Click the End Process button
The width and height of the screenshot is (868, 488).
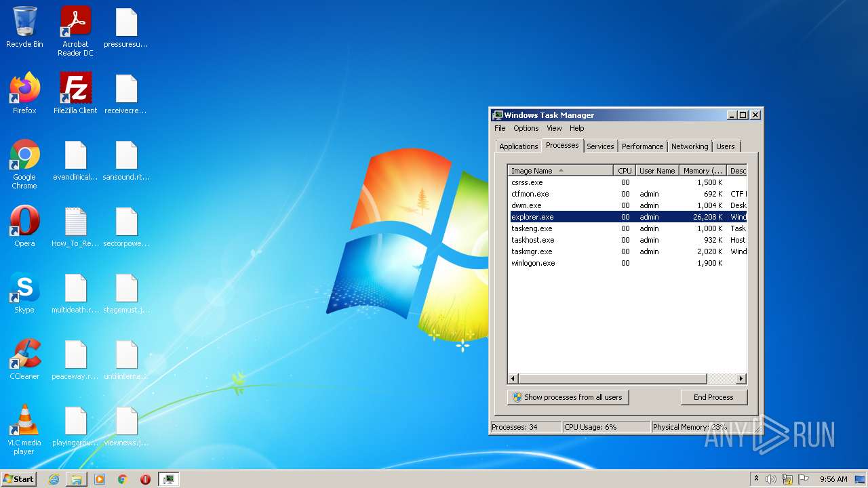click(713, 397)
